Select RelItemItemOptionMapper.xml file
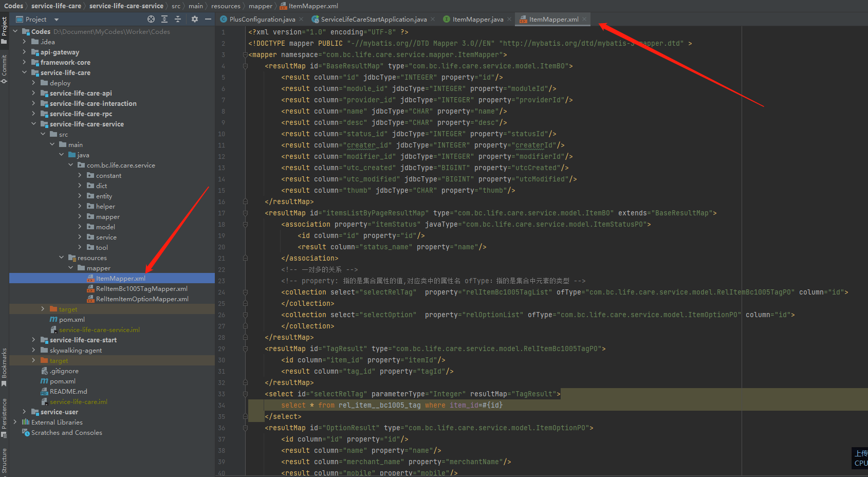Viewport: 868px width, 477px height. coord(142,299)
